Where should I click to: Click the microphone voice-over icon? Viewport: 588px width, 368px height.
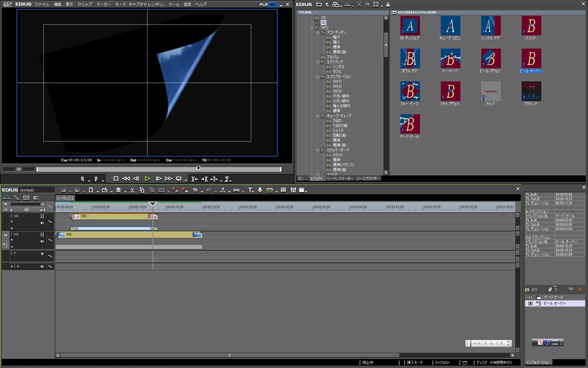coord(260,190)
